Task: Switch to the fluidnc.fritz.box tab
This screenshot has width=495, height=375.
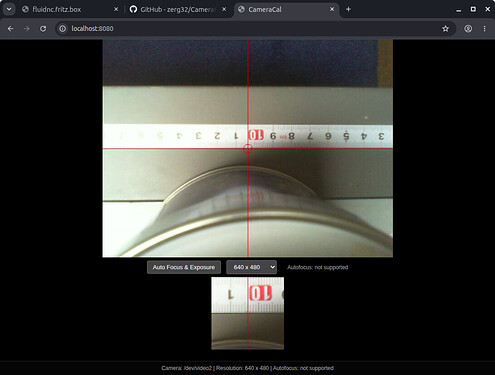Action: click(70, 9)
